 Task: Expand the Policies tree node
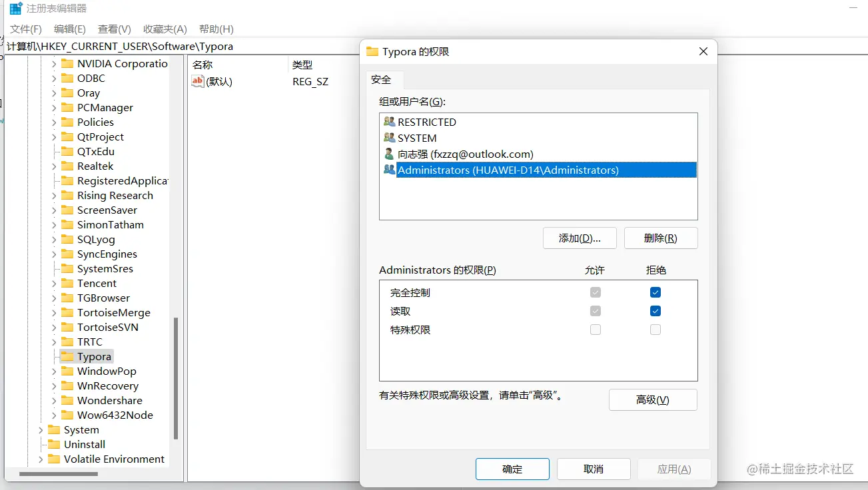(x=54, y=122)
